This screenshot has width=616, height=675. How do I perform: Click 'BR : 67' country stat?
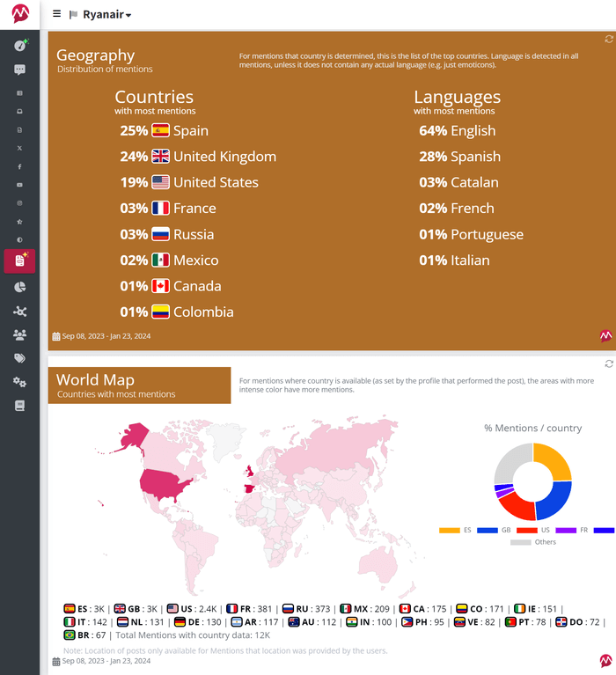pyautogui.click(x=84, y=635)
